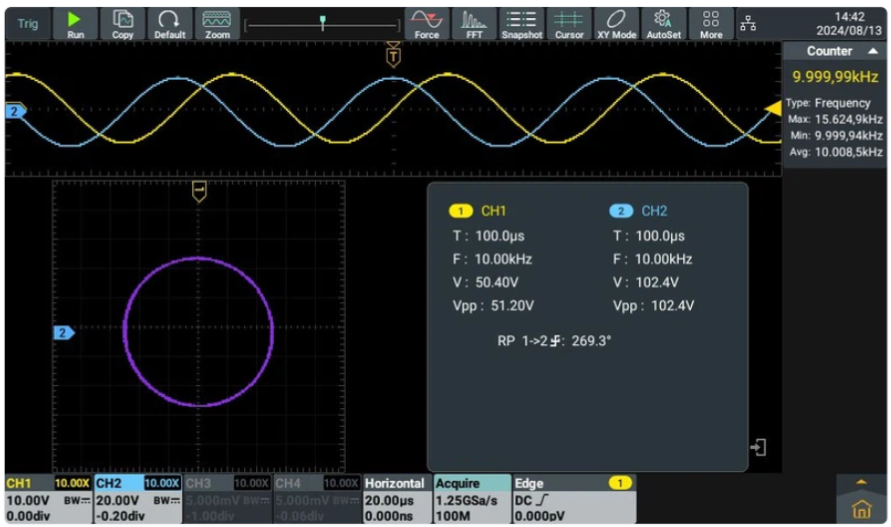Click the Force trigger icon
Viewport: 891px width, 527px height.
pos(427,24)
